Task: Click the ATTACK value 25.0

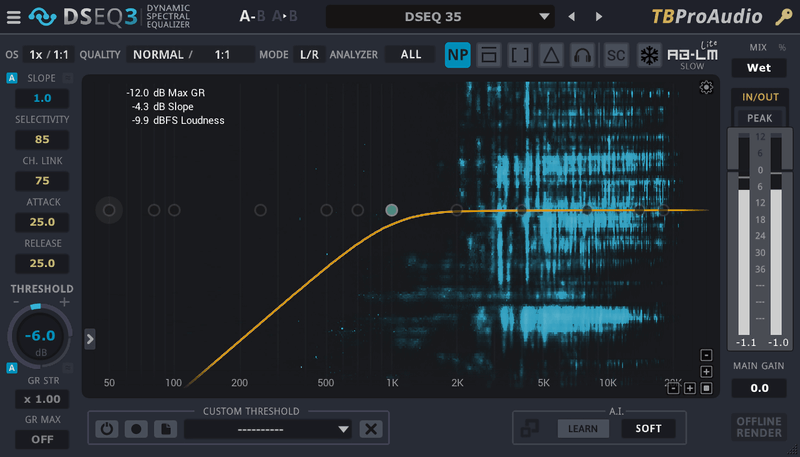Action: coord(42,222)
